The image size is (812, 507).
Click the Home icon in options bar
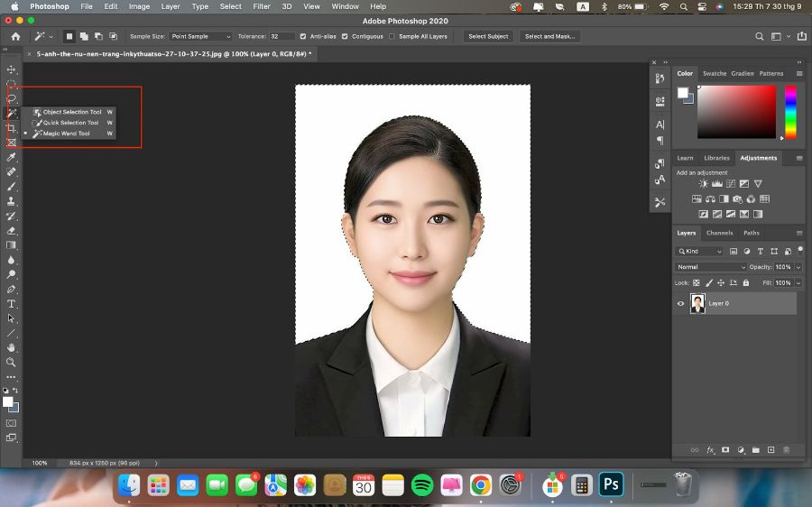pyautogui.click(x=16, y=36)
